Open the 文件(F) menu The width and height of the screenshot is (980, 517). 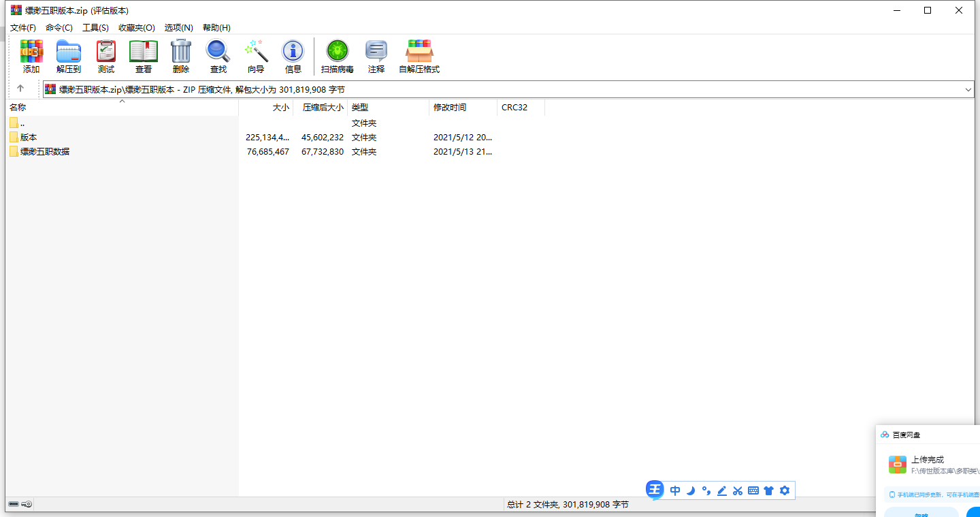pyautogui.click(x=23, y=28)
